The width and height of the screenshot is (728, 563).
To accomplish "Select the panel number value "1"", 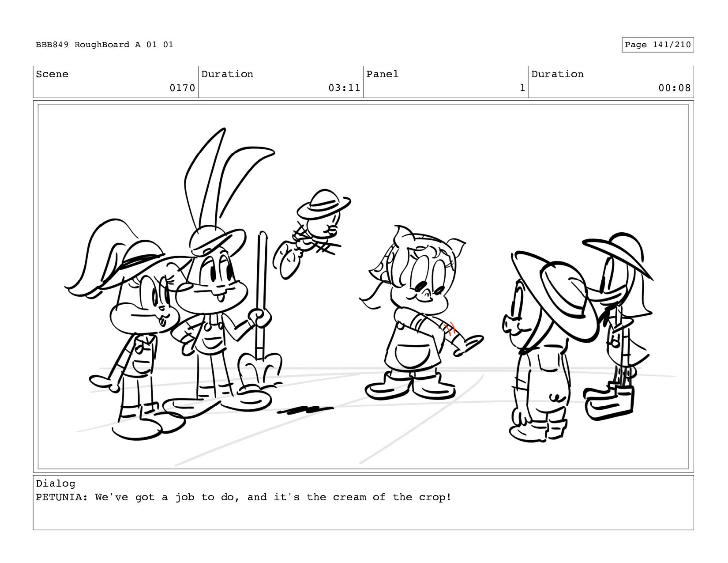I will (522, 88).
